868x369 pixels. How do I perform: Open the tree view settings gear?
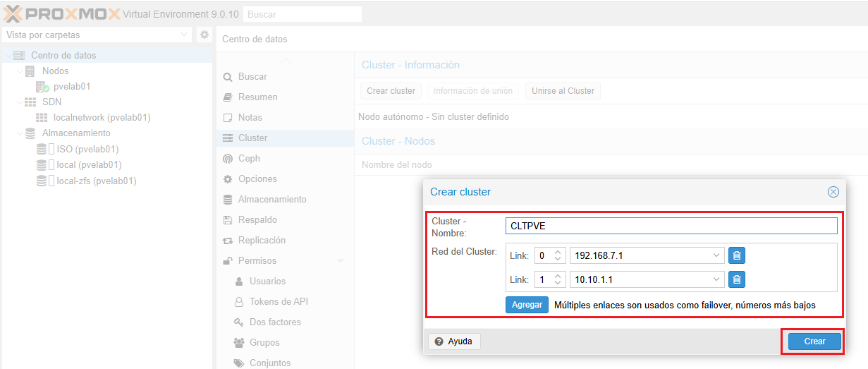pos(204,35)
